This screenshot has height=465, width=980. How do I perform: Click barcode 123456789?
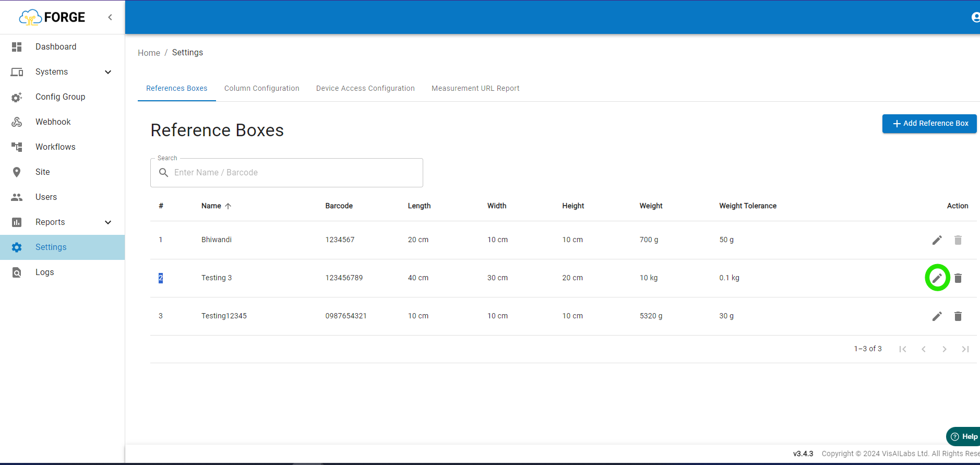[344, 278]
